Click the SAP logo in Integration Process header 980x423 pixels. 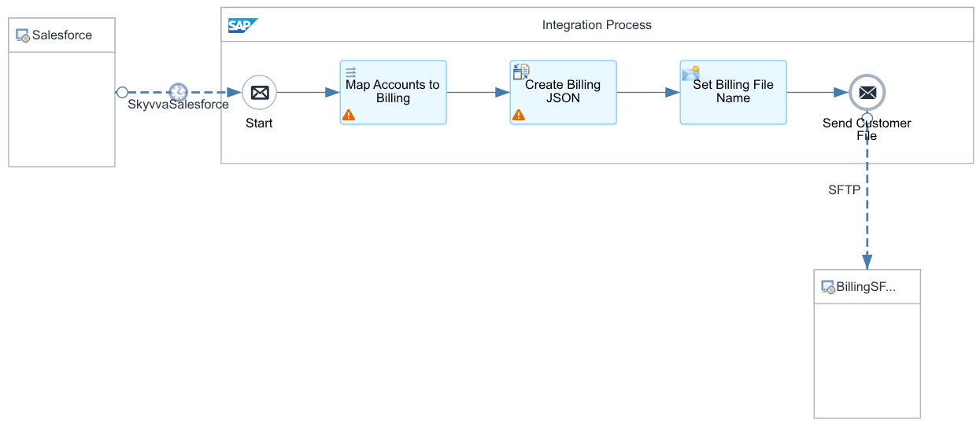click(242, 25)
